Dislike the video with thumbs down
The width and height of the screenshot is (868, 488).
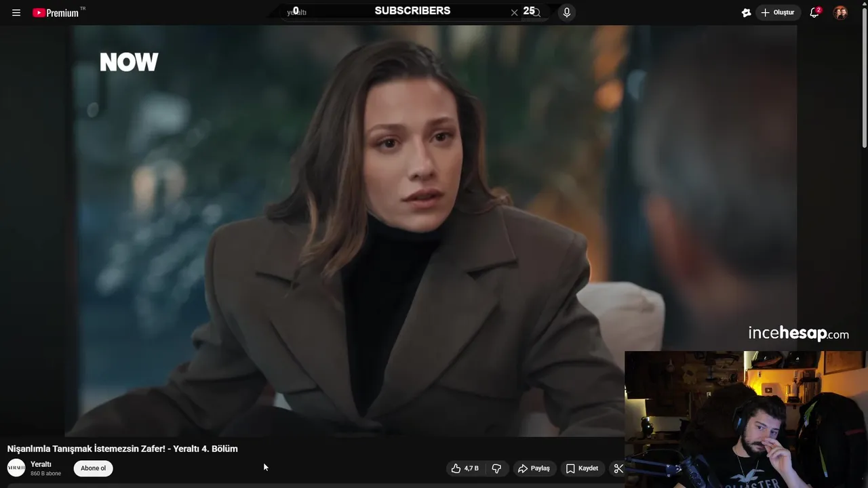(496, 468)
